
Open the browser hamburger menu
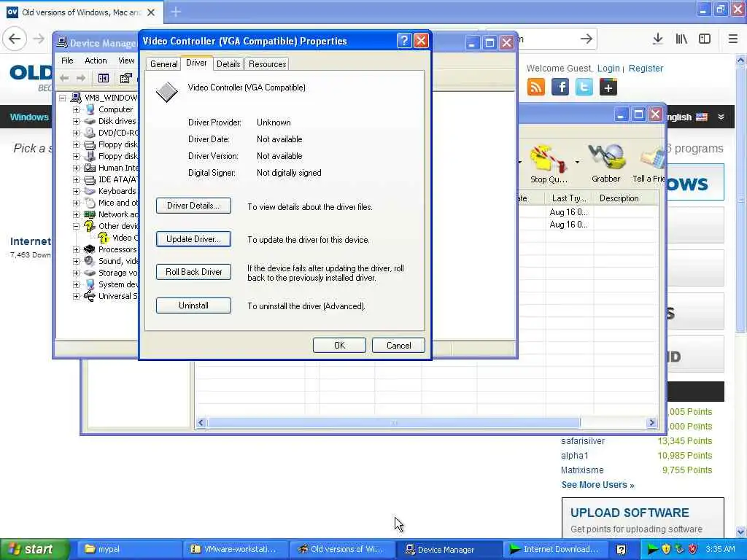[x=732, y=39]
